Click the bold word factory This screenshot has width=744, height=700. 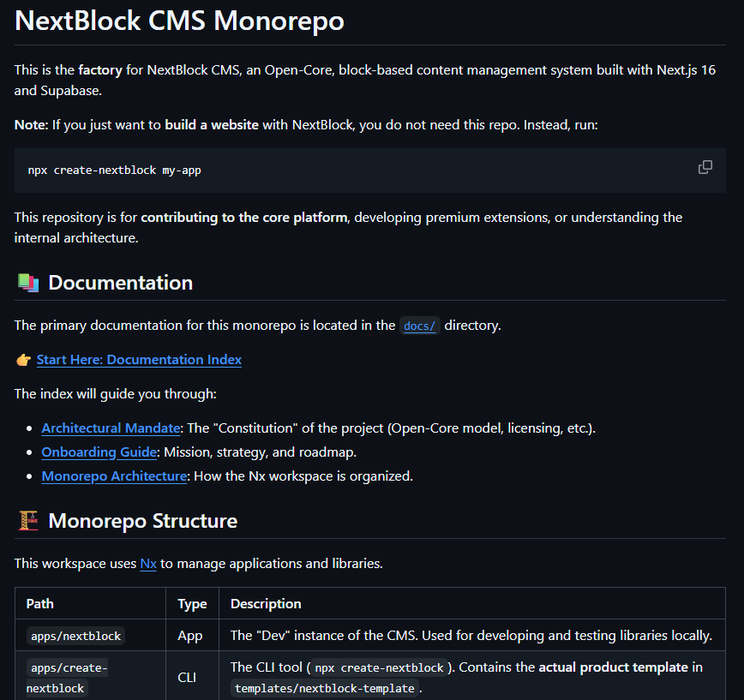tap(100, 70)
